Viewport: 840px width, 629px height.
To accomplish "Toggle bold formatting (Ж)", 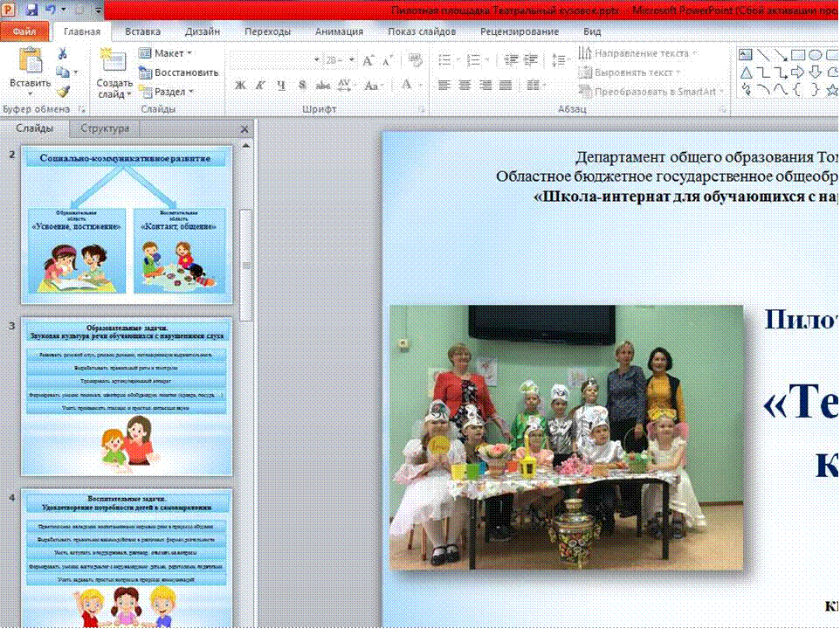I will click(x=240, y=86).
